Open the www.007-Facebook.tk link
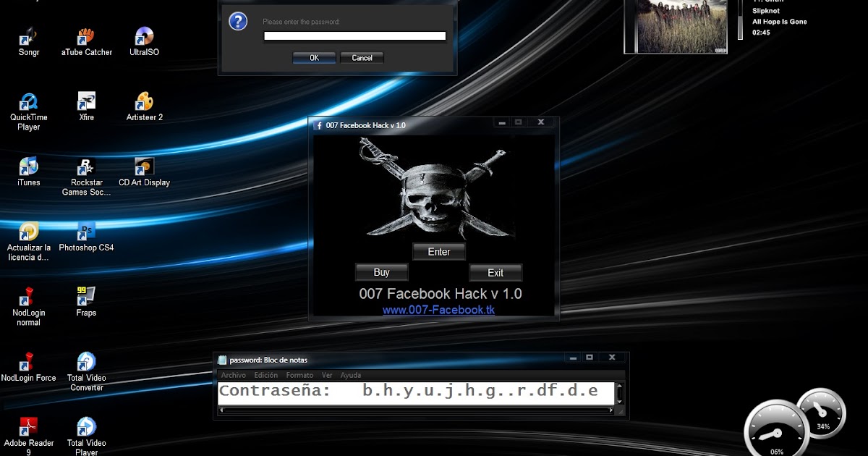Viewport: 868px width, 456px height. pyautogui.click(x=438, y=310)
